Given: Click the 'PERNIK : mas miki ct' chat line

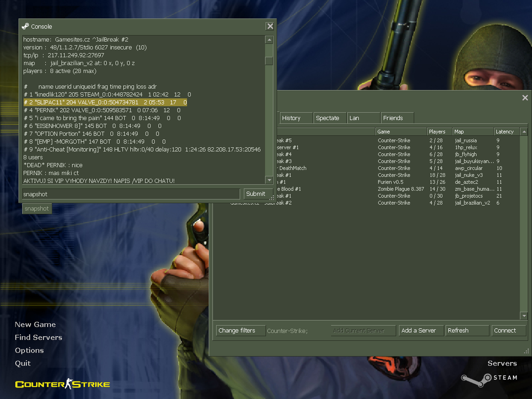Looking at the screenshot, I should (x=51, y=173).
